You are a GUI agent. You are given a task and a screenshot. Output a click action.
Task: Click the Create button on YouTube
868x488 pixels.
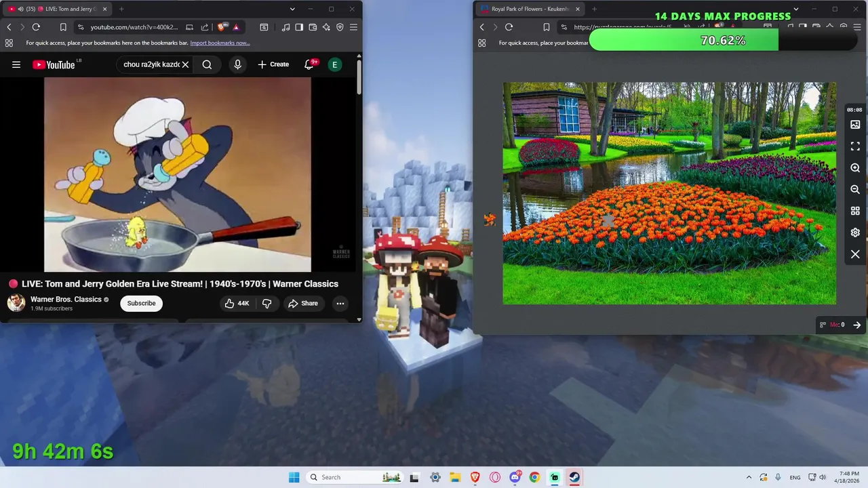273,64
